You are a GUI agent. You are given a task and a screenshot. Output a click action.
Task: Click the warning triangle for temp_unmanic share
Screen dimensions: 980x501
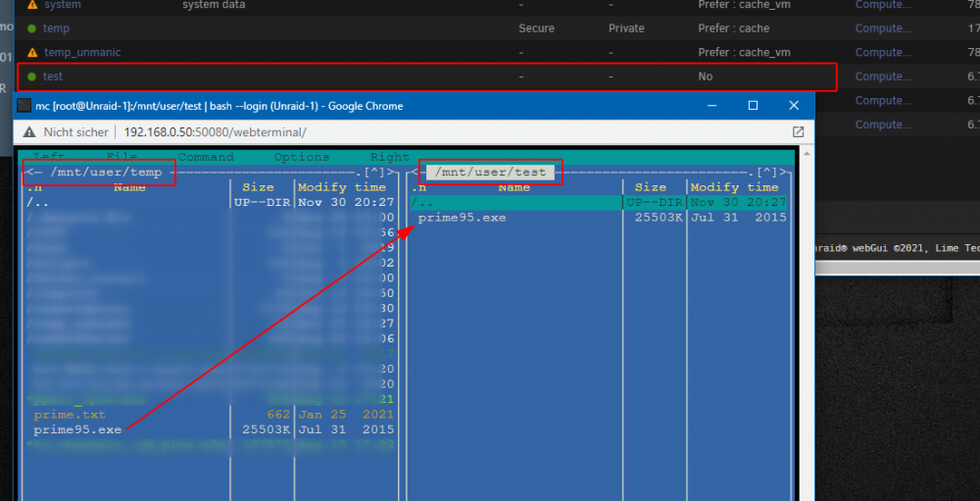point(32,53)
